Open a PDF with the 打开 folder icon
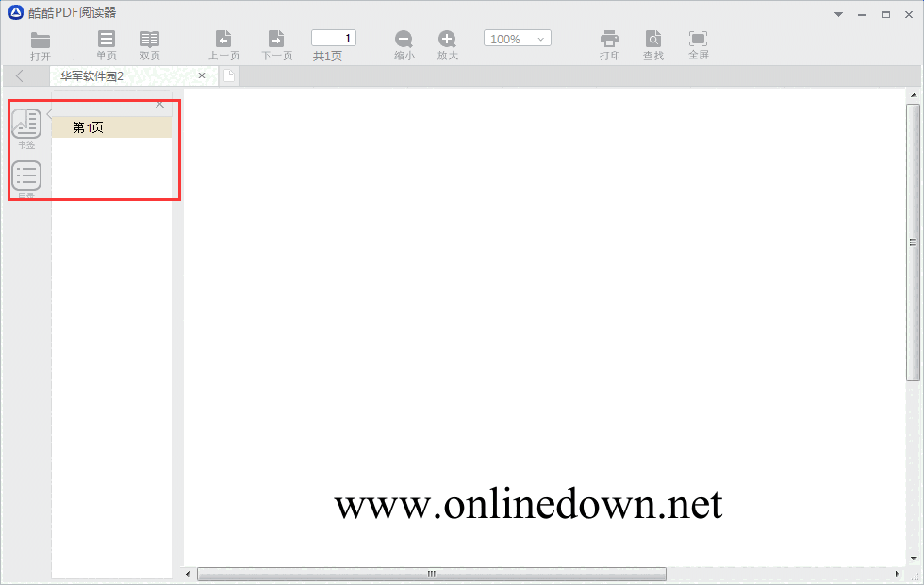The height and width of the screenshot is (585, 924). (x=40, y=46)
